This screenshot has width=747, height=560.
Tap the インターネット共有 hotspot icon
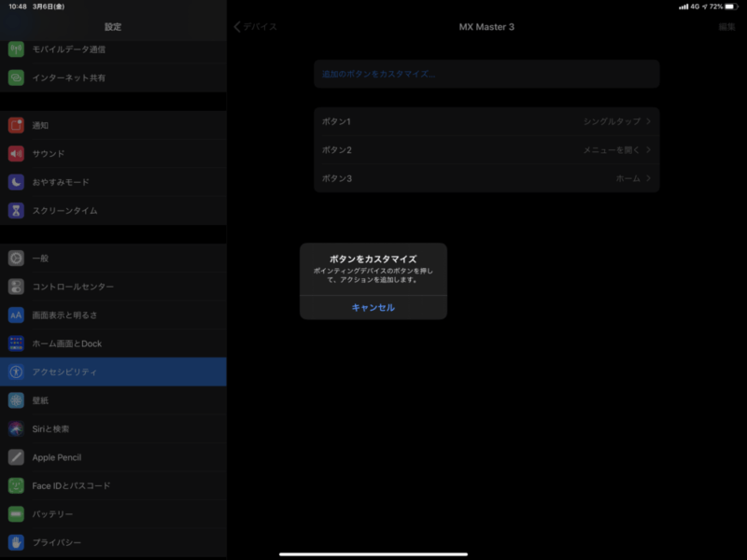[x=16, y=77]
